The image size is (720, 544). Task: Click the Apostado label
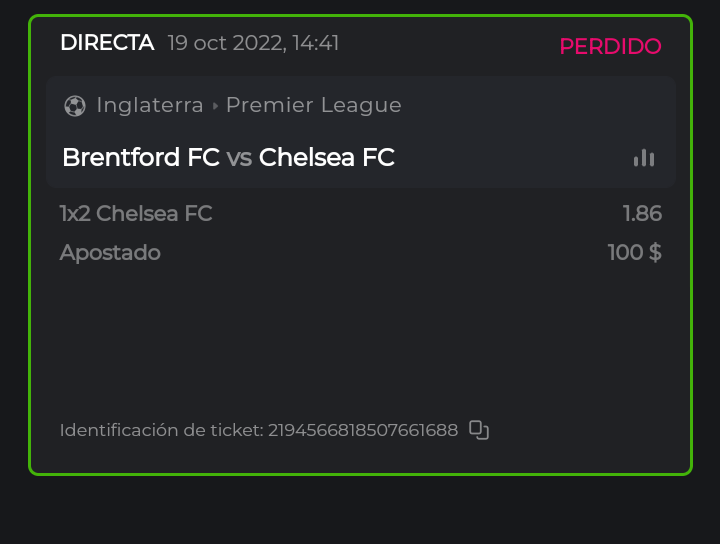110,252
